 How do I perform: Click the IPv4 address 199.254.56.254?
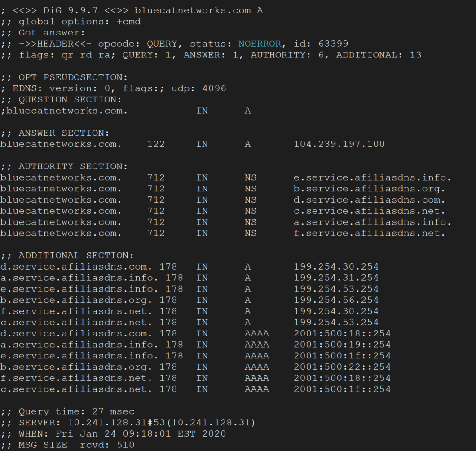tap(336, 300)
